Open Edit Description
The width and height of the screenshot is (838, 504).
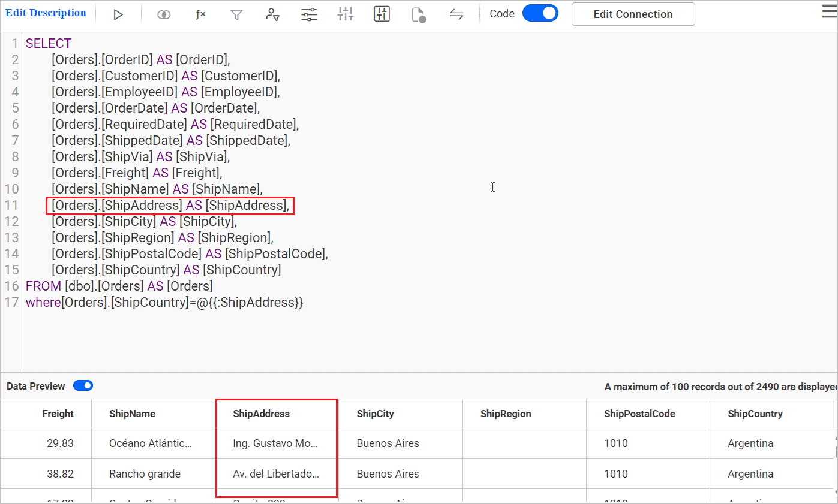click(x=46, y=13)
